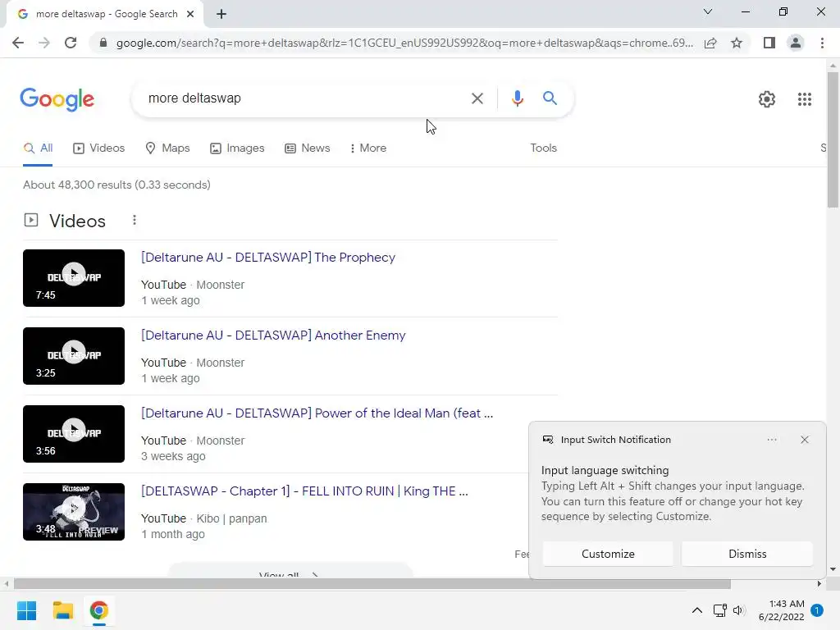The image size is (840, 630).
Task: Expand the More search categories menu
Action: click(x=367, y=148)
